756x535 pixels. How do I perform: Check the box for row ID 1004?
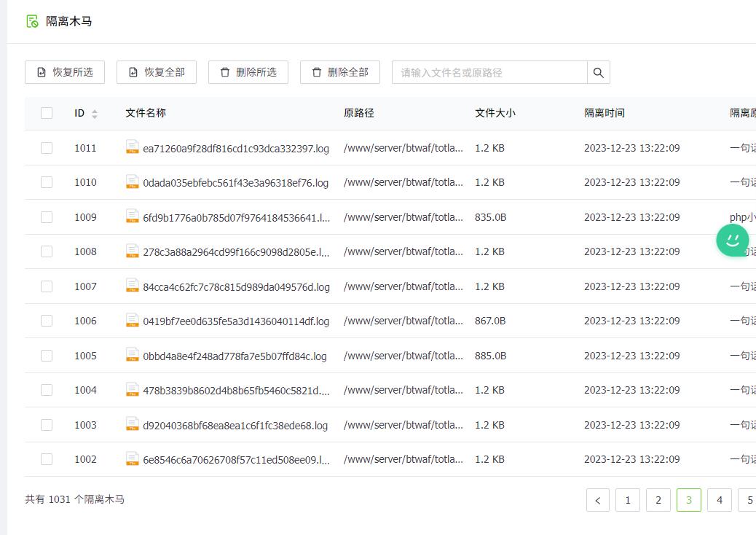[47, 390]
